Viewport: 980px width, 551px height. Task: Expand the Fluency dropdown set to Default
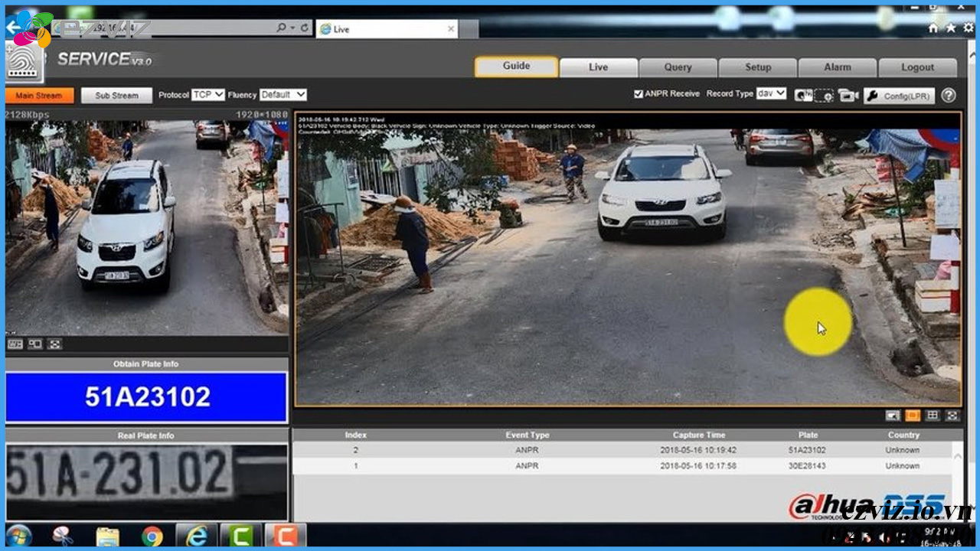[283, 95]
